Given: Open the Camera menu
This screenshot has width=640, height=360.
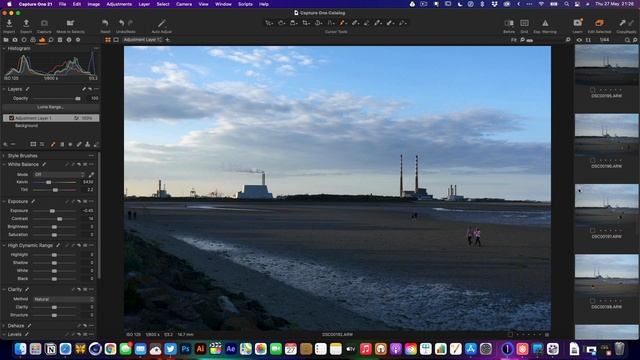Looking at the screenshot, I should tap(184, 4).
